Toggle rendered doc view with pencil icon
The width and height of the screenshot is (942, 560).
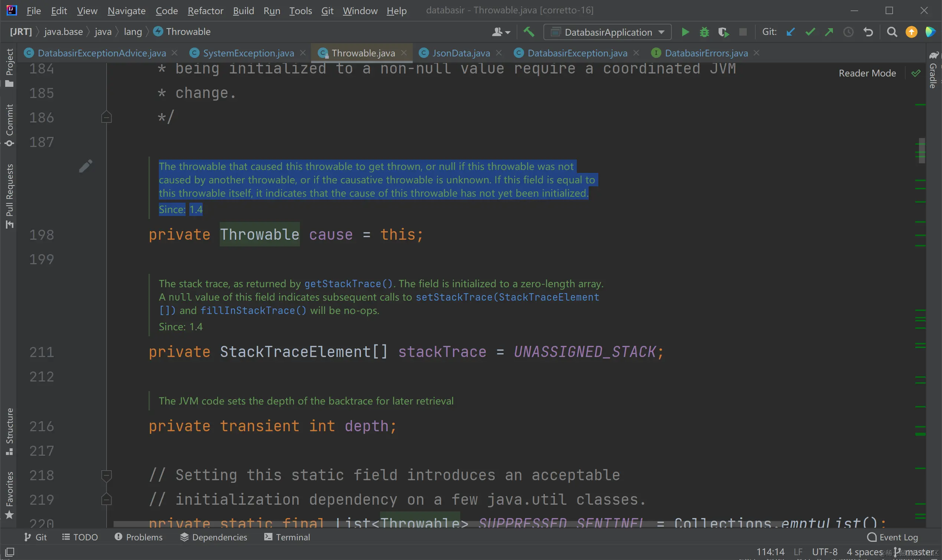point(86,166)
